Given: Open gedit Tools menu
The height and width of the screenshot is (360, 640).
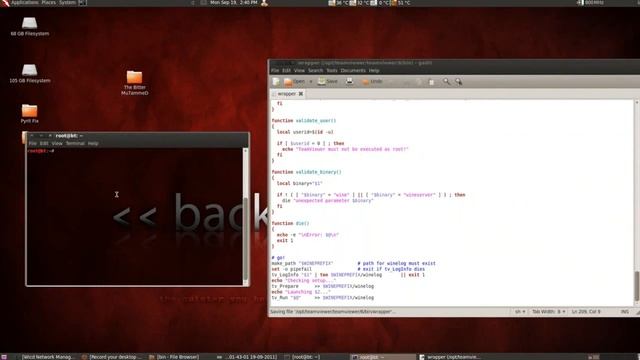Looking at the screenshot, I should [x=332, y=71].
